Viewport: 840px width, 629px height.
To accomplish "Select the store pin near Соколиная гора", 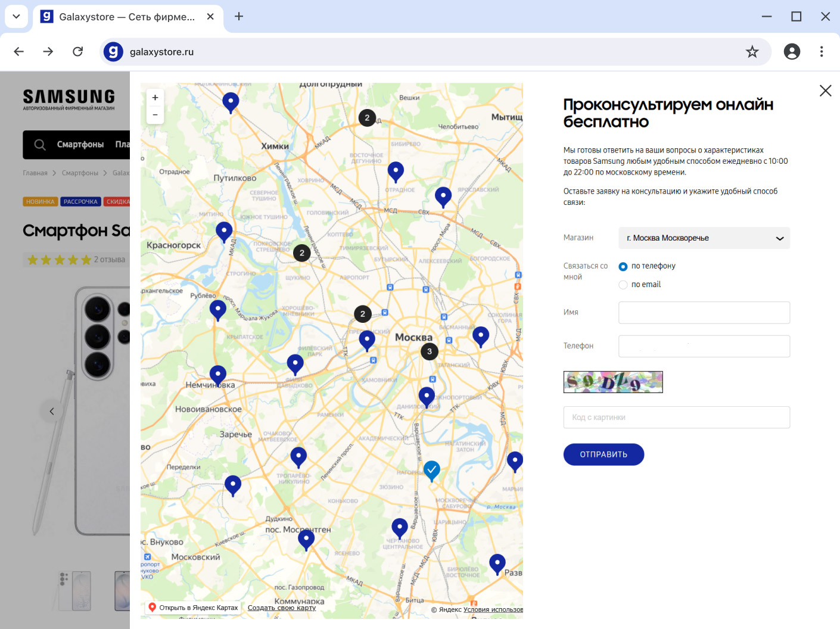I will [481, 337].
